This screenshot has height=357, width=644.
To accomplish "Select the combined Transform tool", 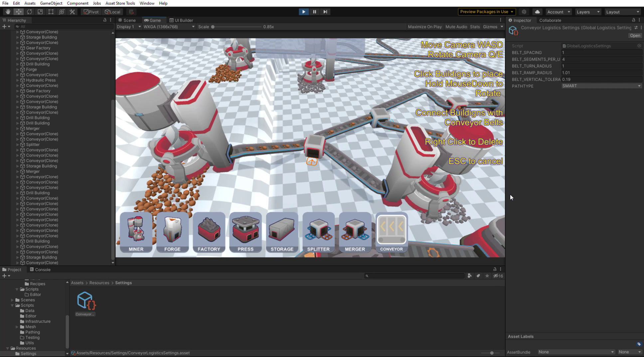I will pyautogui.click(x=62, y=12).
